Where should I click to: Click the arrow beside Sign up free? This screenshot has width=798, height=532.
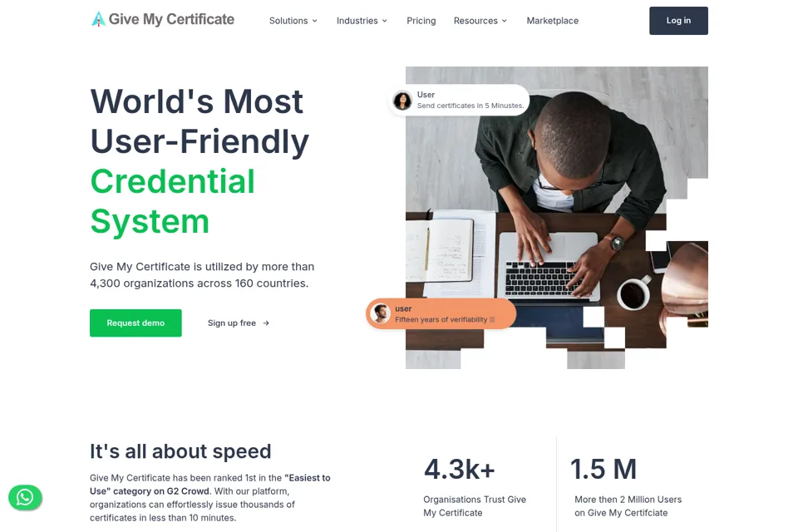[266, 323]
